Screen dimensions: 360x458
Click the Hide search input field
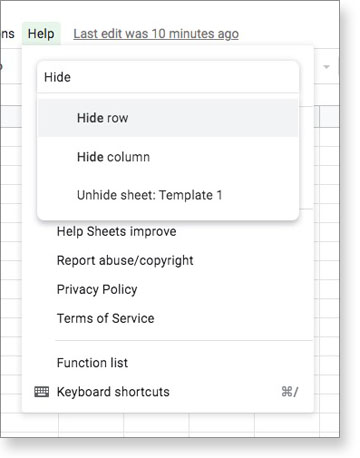(x=168, y=77)
